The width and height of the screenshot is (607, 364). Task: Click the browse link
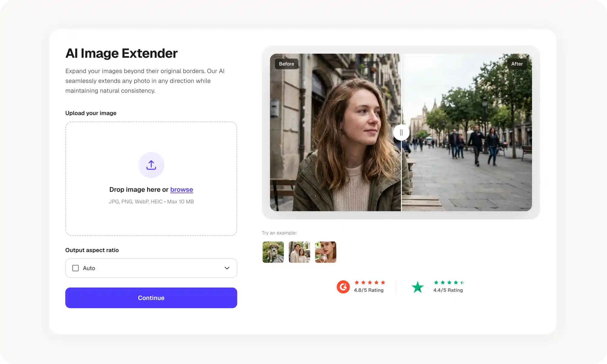coord(181,190)
